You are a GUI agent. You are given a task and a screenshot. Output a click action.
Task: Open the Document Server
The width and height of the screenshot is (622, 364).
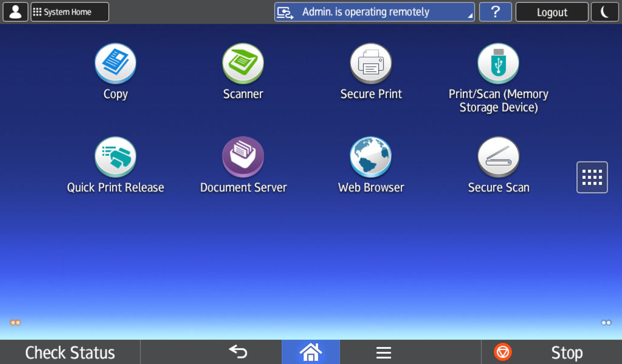point(243,157)
